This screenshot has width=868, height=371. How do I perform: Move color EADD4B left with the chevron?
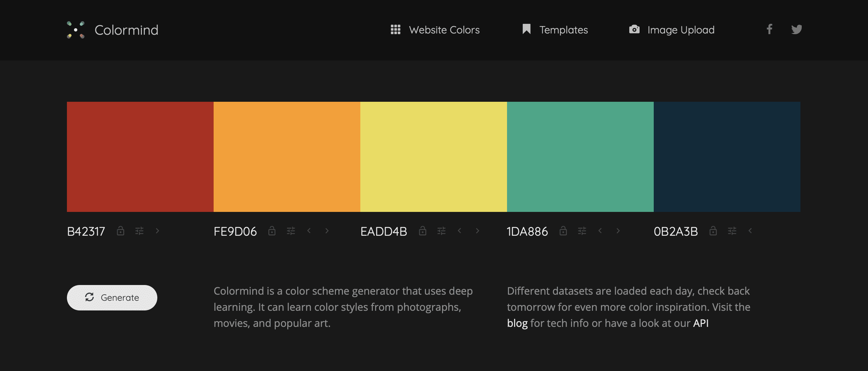point(459,231)
